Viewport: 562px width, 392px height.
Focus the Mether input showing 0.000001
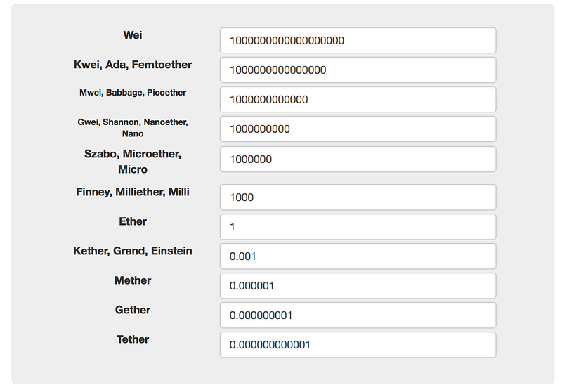click(358, 286)
